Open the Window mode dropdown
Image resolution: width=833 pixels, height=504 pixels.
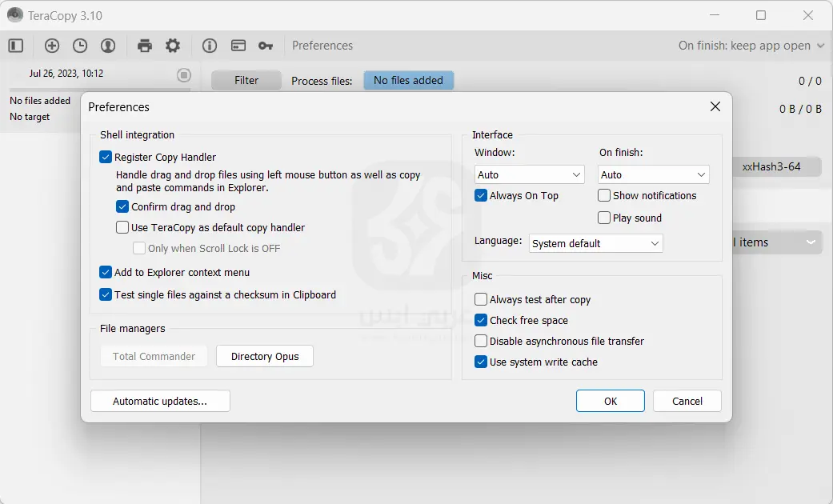(x=529, y=175)
